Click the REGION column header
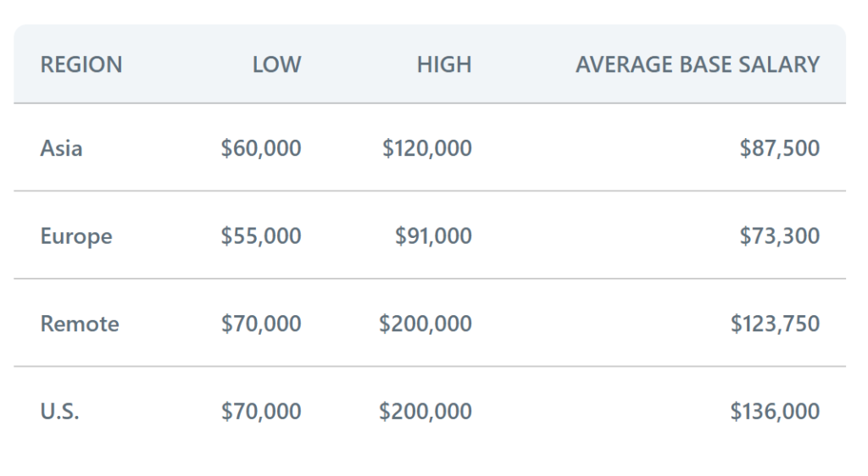This screenshot has height=476, width=868. 81,64
